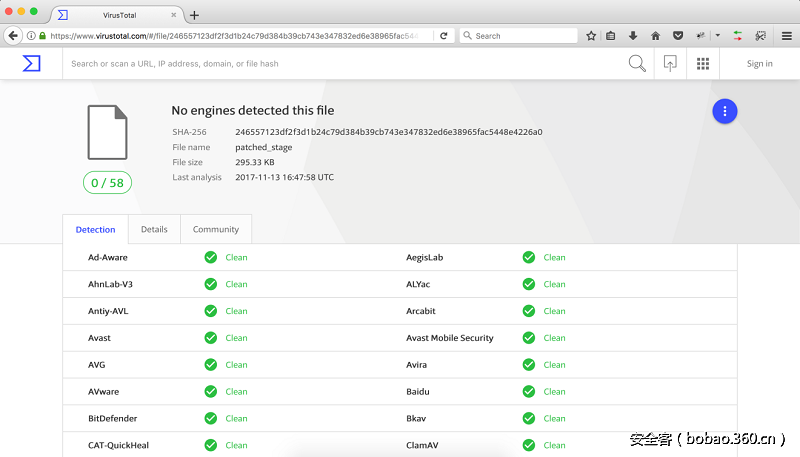Switch to the Details tab
800x457 pixels.
pos(154,229)
